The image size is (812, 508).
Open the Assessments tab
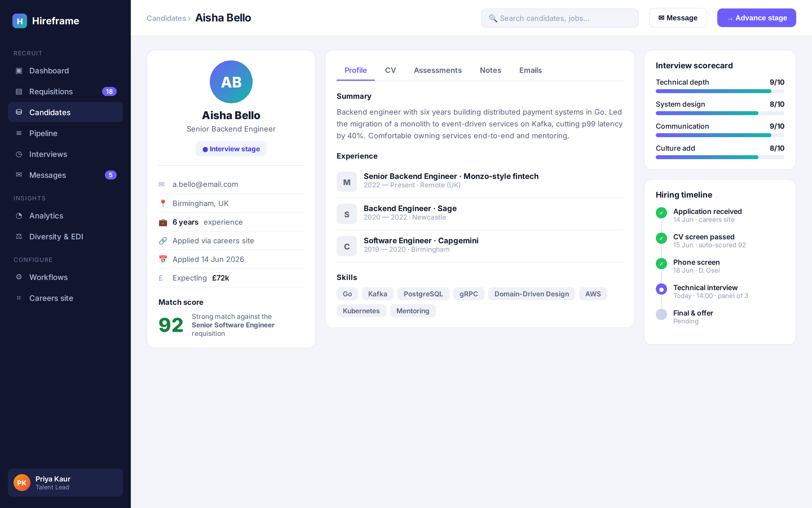(x=438, y=70)
